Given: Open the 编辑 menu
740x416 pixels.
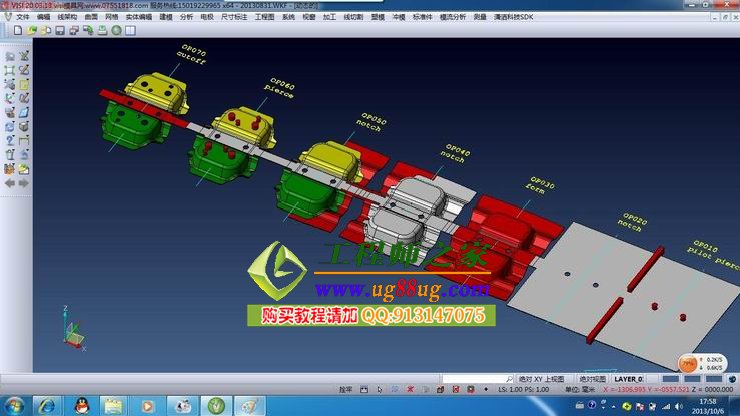Looking at the screenshot, I should [x=43, y=17].
